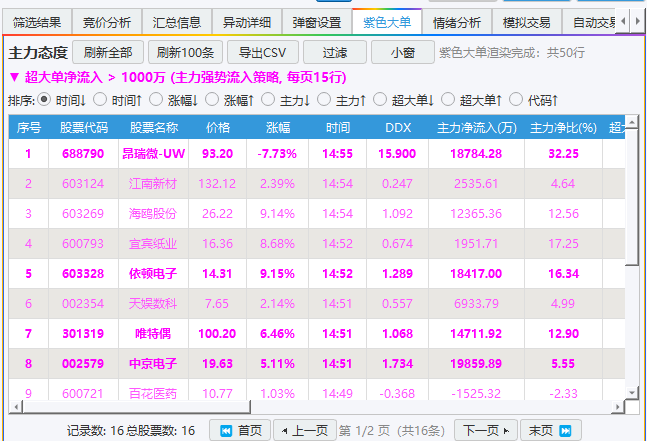Select sort by 涨幅↑ radio

click(x=212, y=99)
